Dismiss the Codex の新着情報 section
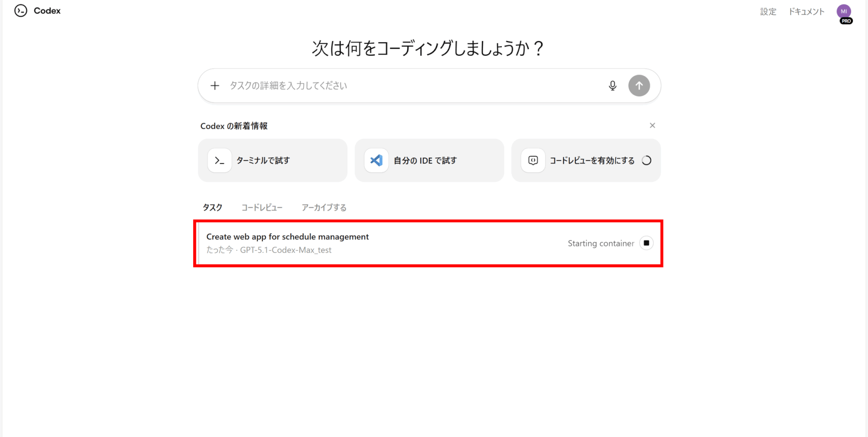 [x=652, y=125]
